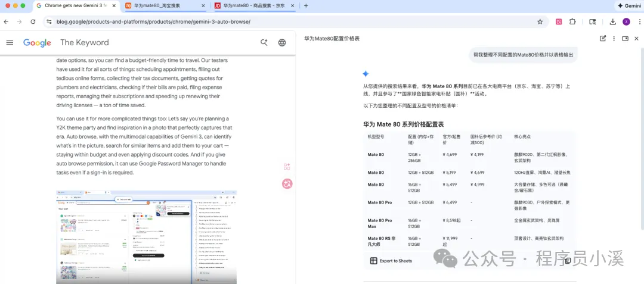644x284 pixels.
Task: Click the ¥8,598起 price cell
Action: (x=451, y=220)
